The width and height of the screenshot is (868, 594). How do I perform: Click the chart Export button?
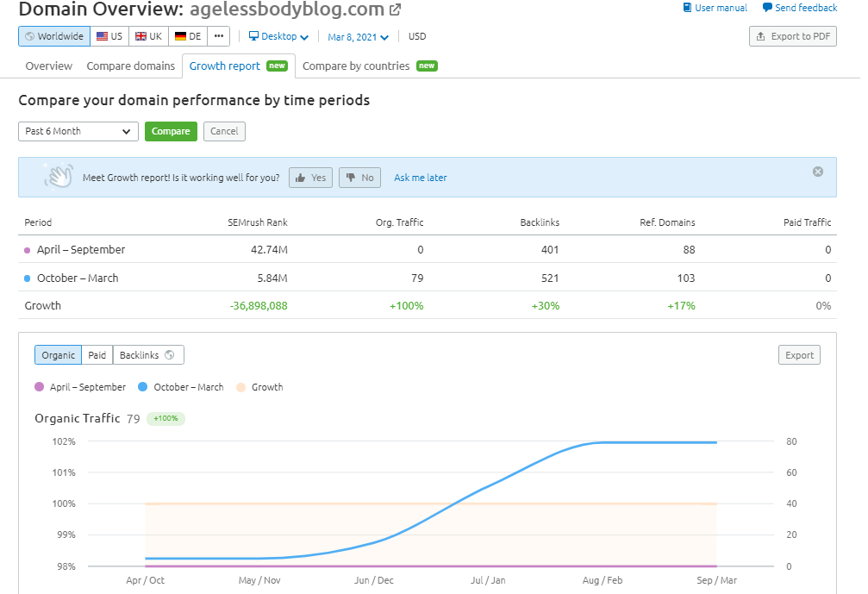point(799,355)
